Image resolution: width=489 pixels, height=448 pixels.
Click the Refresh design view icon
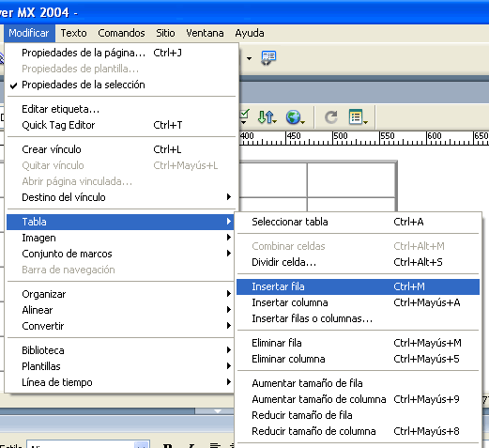click(331, 117)
